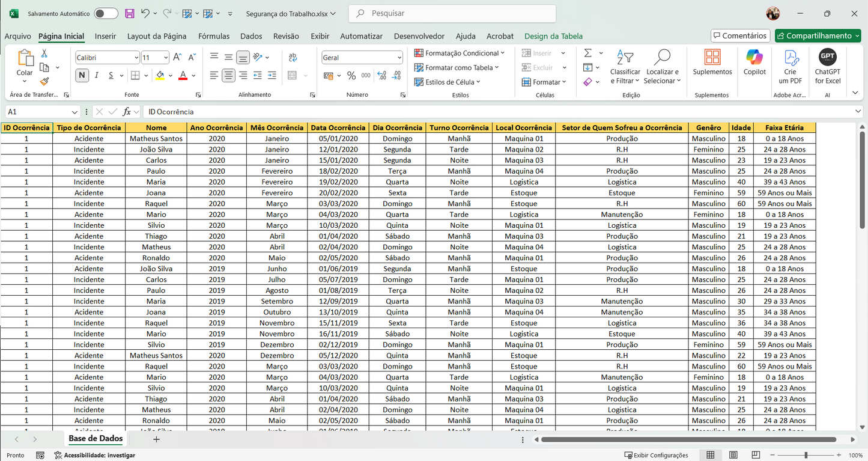The image size is (868, 461).
Task: Select the Bold (Negrito) formatting icon
Action: 82,76
